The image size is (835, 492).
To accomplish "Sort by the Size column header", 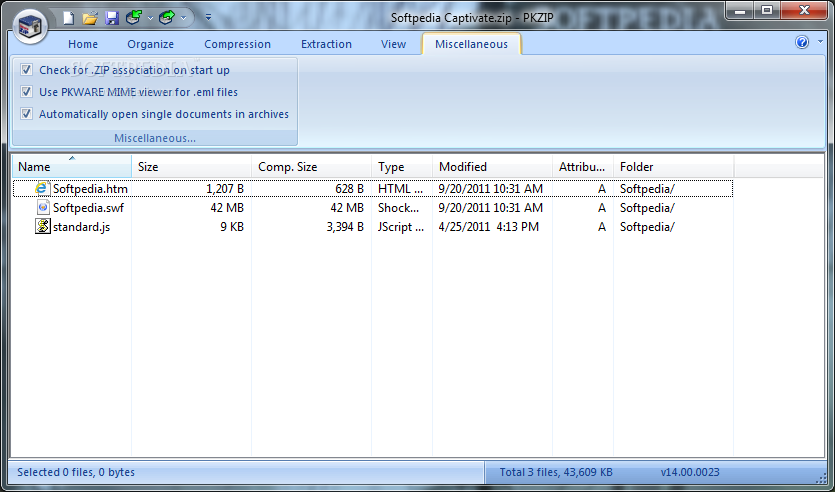I will 192,167.
